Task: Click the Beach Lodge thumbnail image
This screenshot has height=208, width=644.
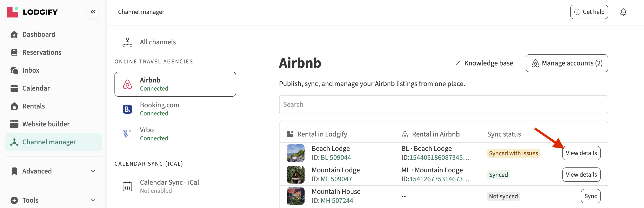Action: pyautogui.click(x=295, y=153)
